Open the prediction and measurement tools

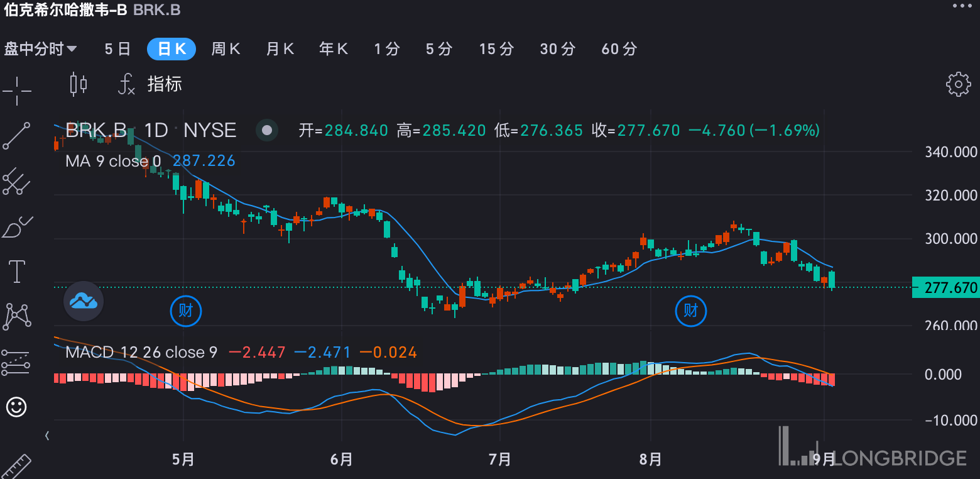[x=16, y=361]
